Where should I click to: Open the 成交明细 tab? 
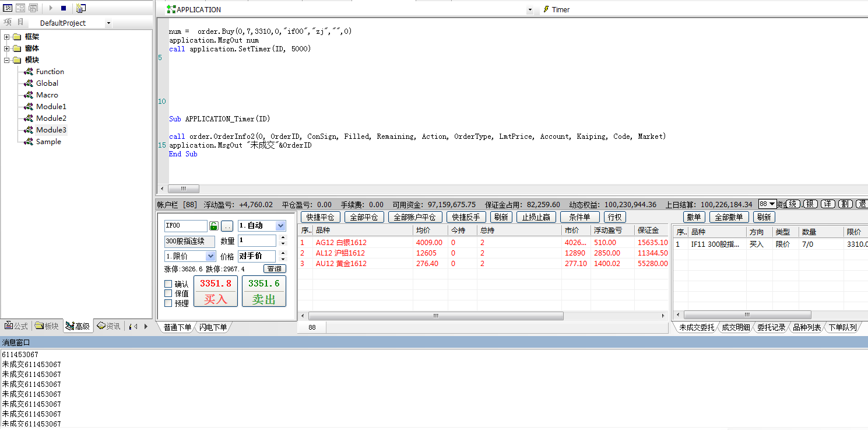(x=736, y=327)
